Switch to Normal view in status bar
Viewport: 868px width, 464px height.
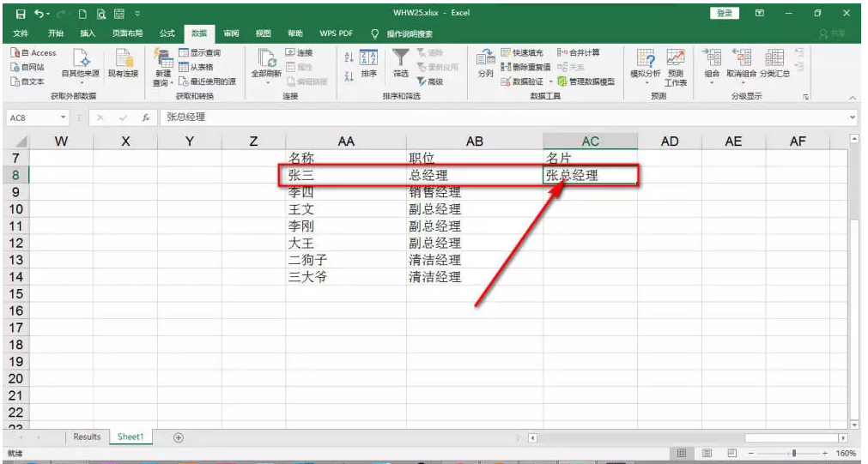coord(682,454)
